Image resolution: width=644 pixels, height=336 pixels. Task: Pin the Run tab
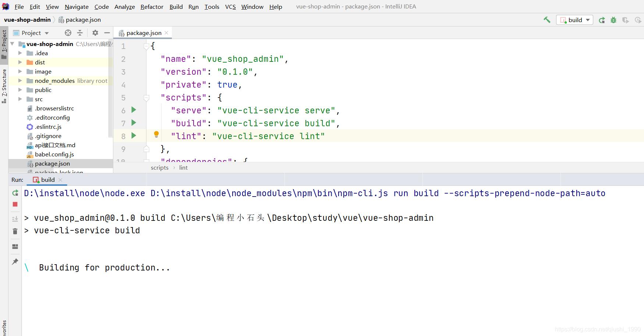(x=15, y=262)
